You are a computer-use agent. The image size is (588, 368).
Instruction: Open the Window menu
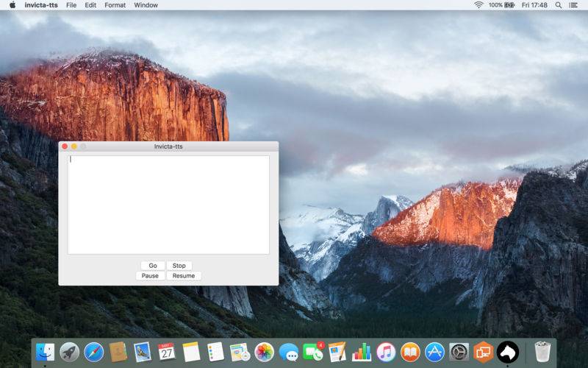146,5
